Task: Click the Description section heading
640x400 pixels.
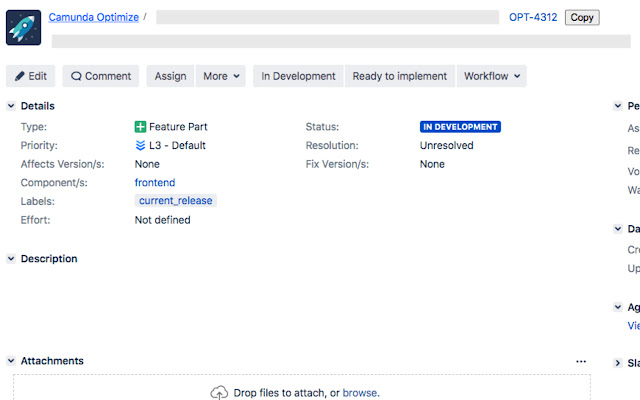Action: point(49,259)
